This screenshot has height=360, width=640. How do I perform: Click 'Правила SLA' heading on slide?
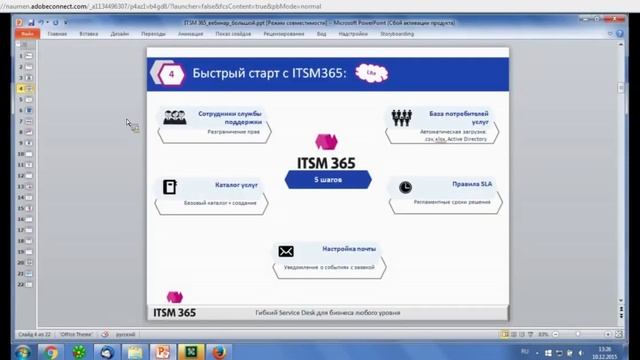[x=472, y=184]
